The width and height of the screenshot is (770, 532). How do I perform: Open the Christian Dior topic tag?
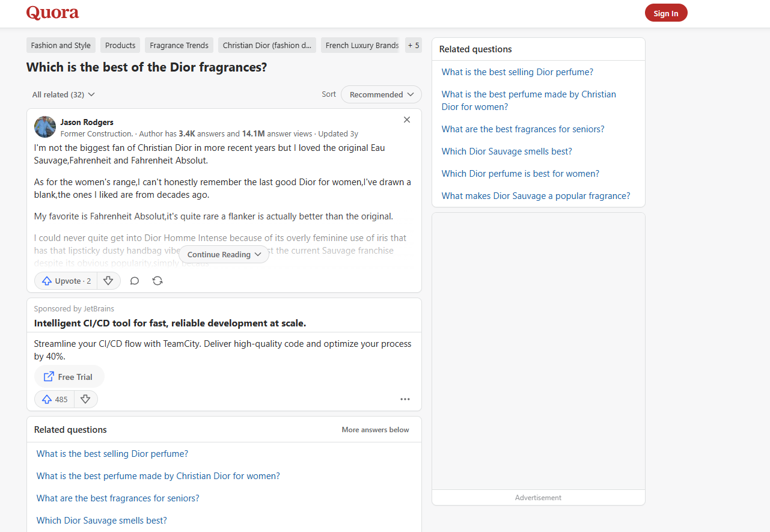267,45
